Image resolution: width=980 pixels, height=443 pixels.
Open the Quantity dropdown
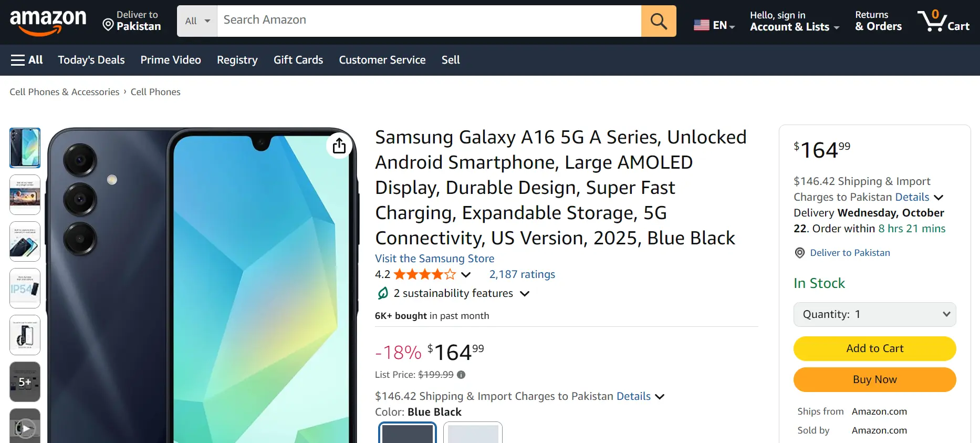(x=874, y=314)
